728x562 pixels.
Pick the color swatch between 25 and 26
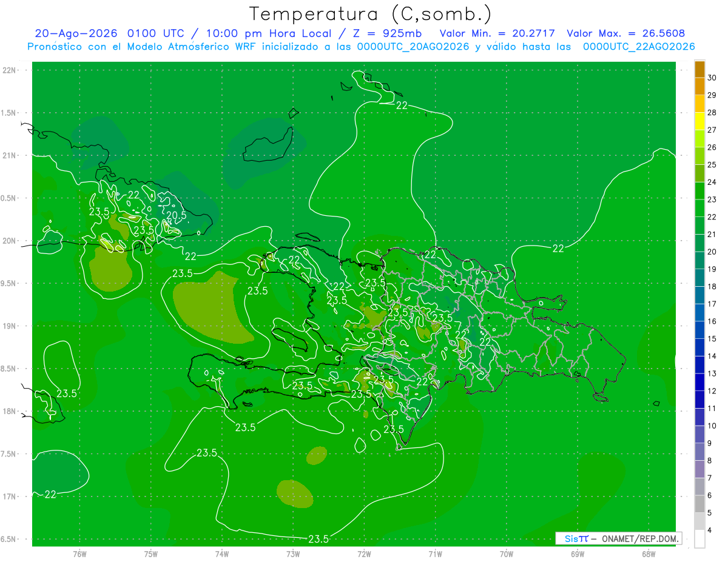tap(699, 156)
